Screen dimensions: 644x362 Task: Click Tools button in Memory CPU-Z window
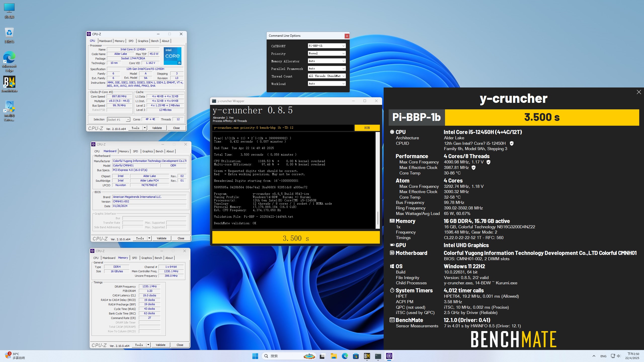click(139, 345)
